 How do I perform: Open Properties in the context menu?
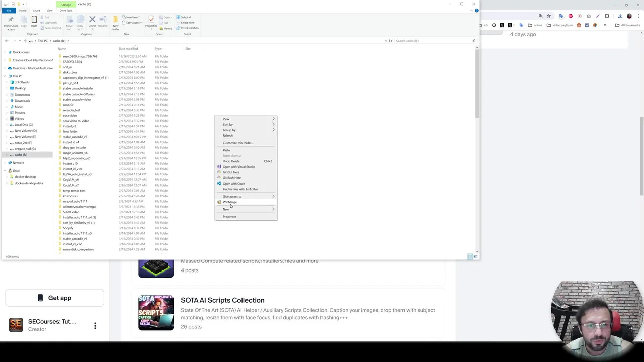[x=246, y=217]
